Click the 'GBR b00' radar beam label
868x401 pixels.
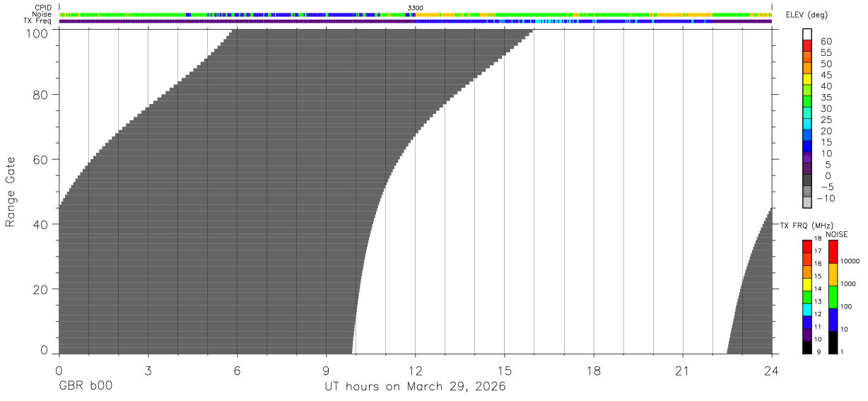click(86, 387)
